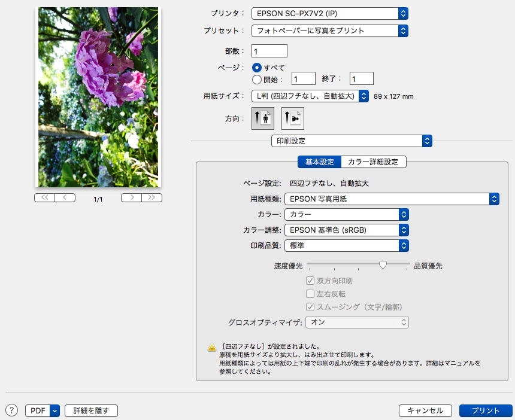This screenshot has width=515, height=420.
Task: Click the 1/1 page indicator
Action: tap(98, 199)
